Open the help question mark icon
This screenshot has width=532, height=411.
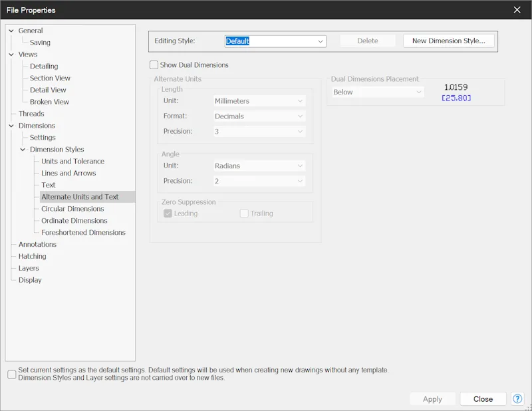(x=517, y=399)
